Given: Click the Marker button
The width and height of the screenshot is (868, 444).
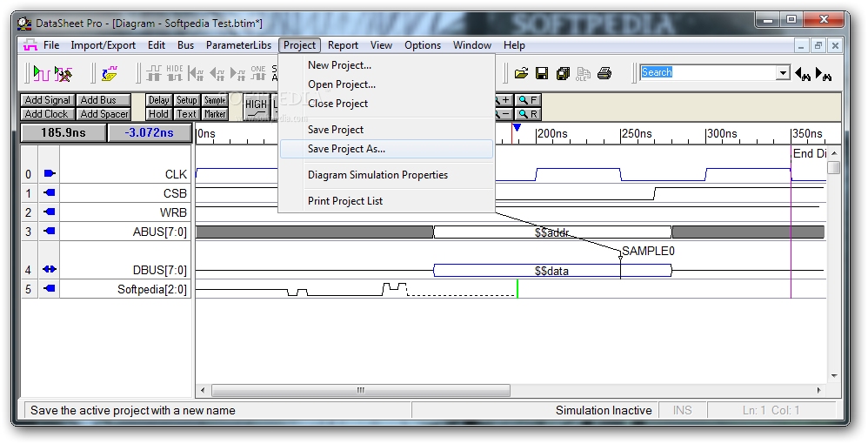Looking at the screenshot, I should tap(215, 114).
